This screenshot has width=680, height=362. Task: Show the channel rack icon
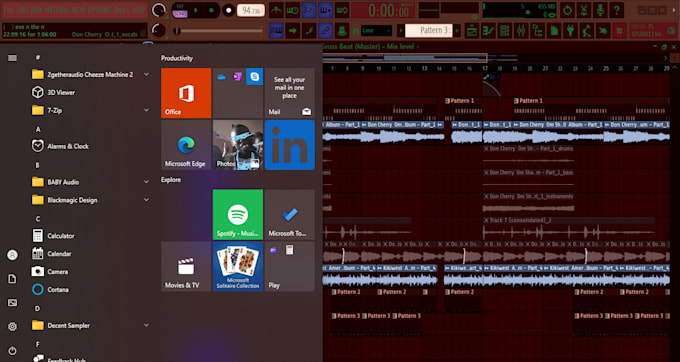coord(505,31)
